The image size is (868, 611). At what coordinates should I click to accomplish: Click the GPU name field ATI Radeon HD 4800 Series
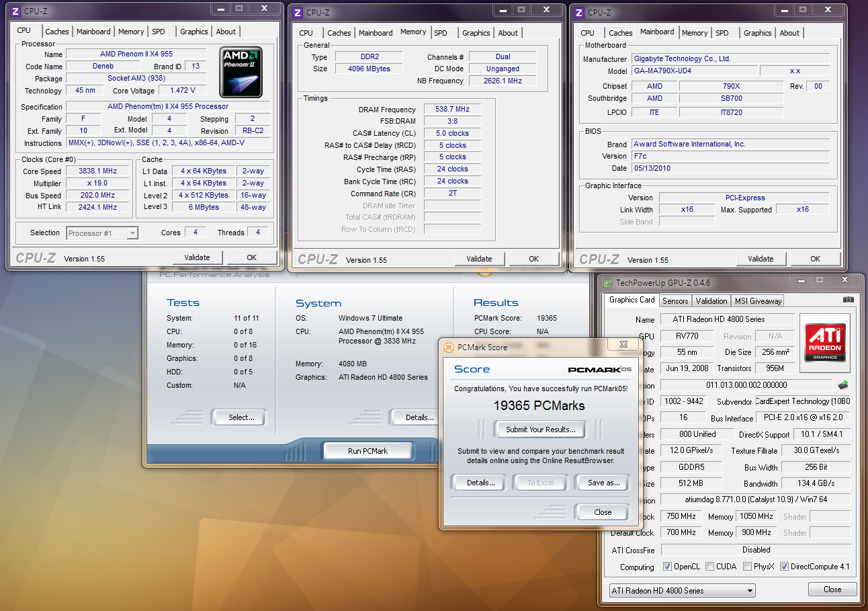(727, 319)
